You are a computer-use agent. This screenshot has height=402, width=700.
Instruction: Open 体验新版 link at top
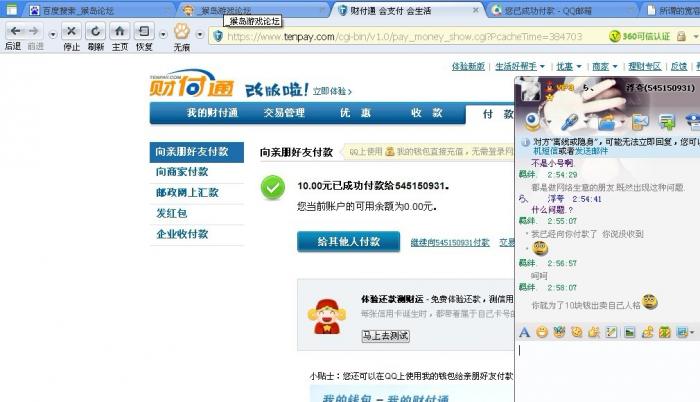(x=468, y=67)
